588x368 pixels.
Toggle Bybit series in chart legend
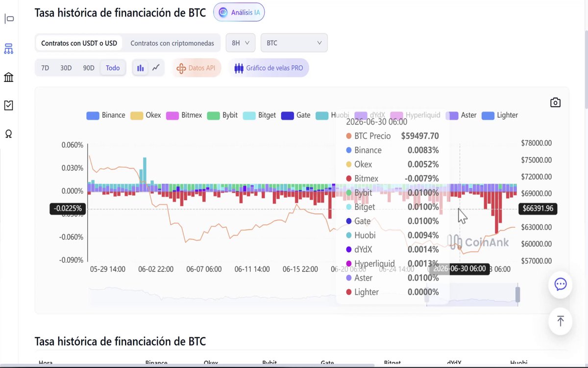(222, 115)
